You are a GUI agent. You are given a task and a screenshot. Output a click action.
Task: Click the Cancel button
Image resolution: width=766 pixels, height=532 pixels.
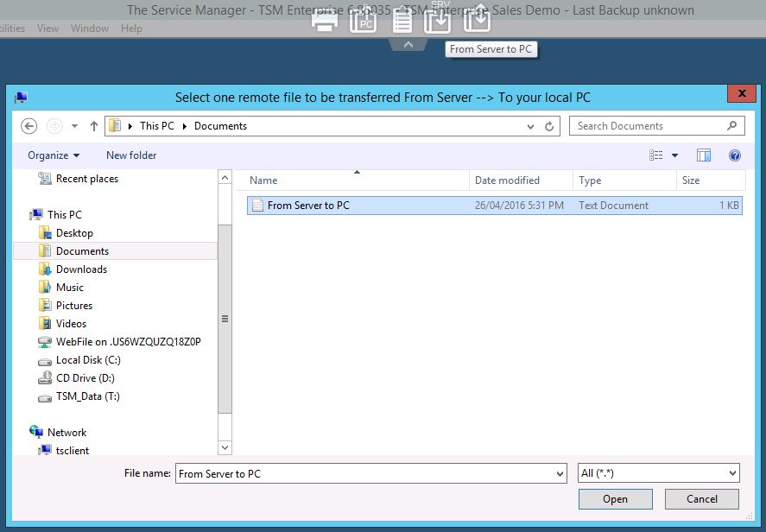point(701,498)
